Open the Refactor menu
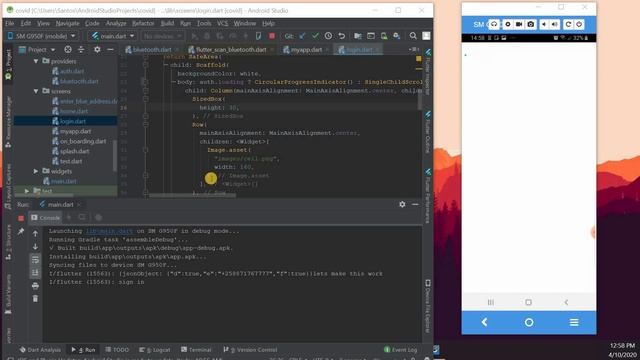The width and height of the screenshot is (640, 360). [x=143, y=23]
